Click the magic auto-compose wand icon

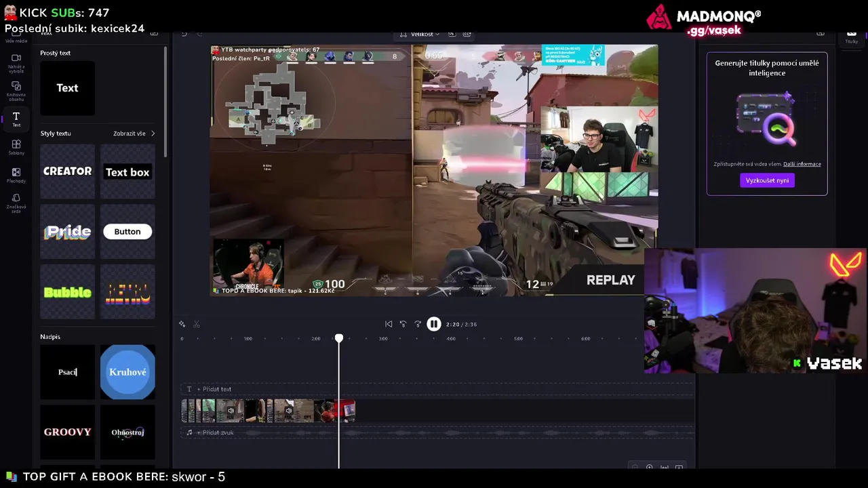click(182, 324)
